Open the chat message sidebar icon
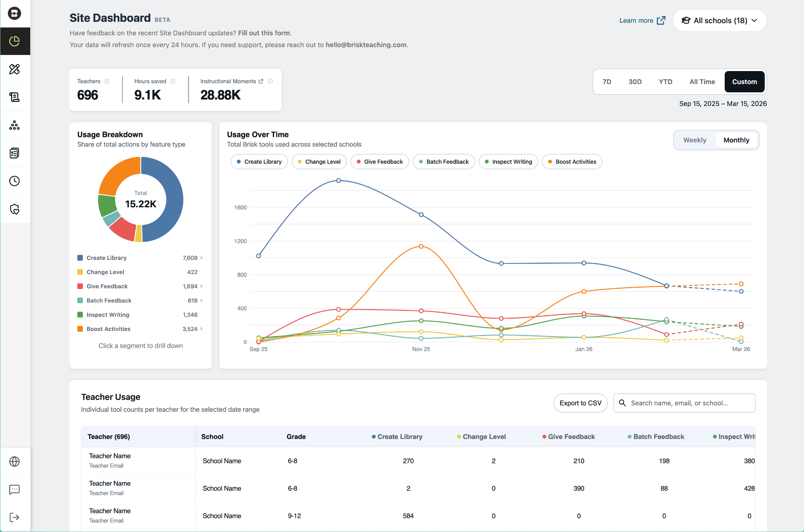Viewport: 804px width, 532px height. point(15,489)
